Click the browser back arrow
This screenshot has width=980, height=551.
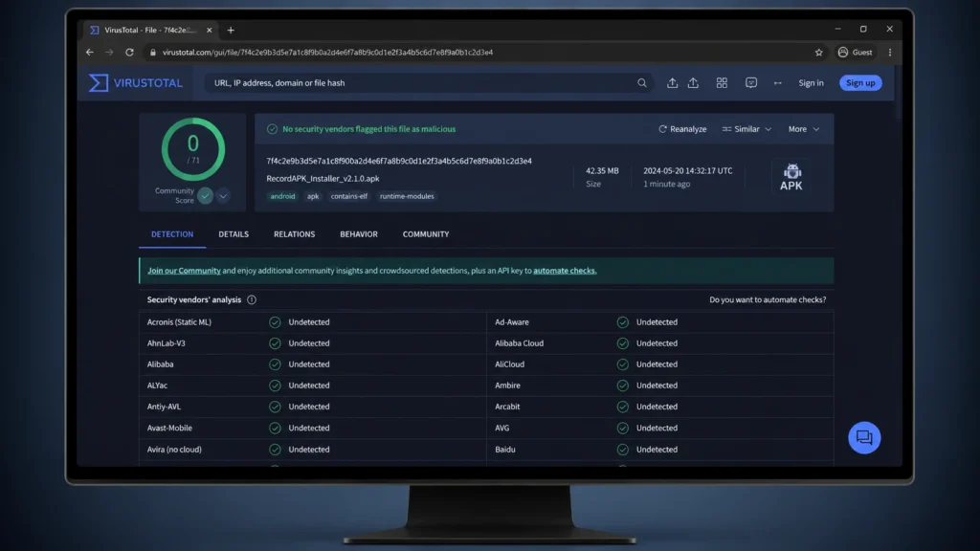[x=89, y=53]
